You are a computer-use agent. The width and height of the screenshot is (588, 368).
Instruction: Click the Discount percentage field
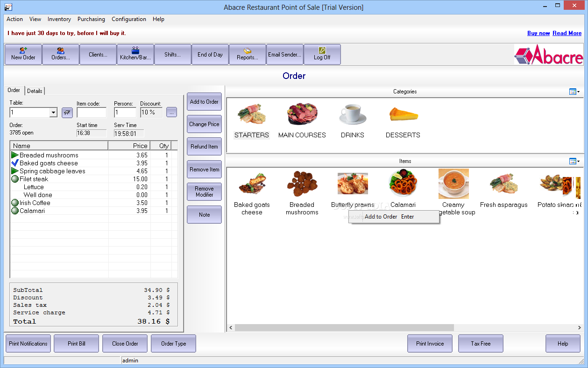coord(151,113)
